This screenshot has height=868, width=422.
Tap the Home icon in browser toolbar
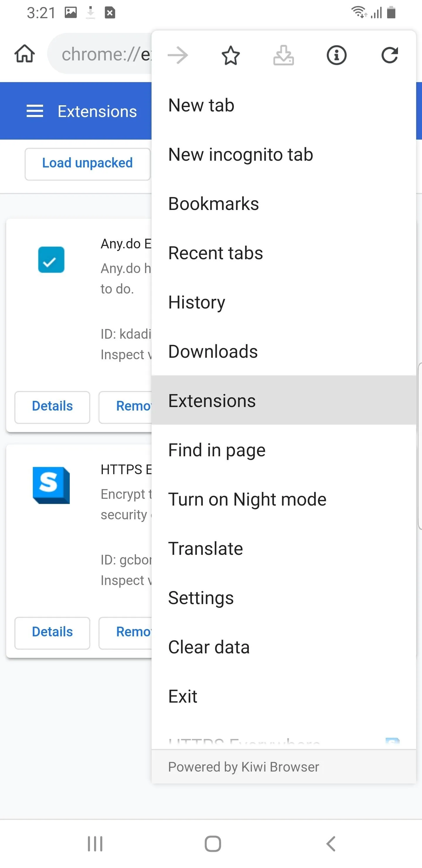[x=25, y=54]
